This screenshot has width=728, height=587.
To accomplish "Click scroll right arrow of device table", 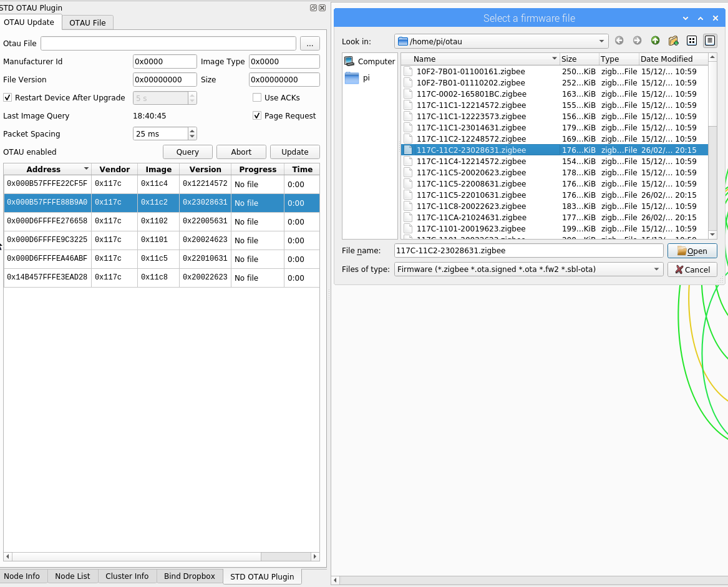I will [x=315, y=556].
